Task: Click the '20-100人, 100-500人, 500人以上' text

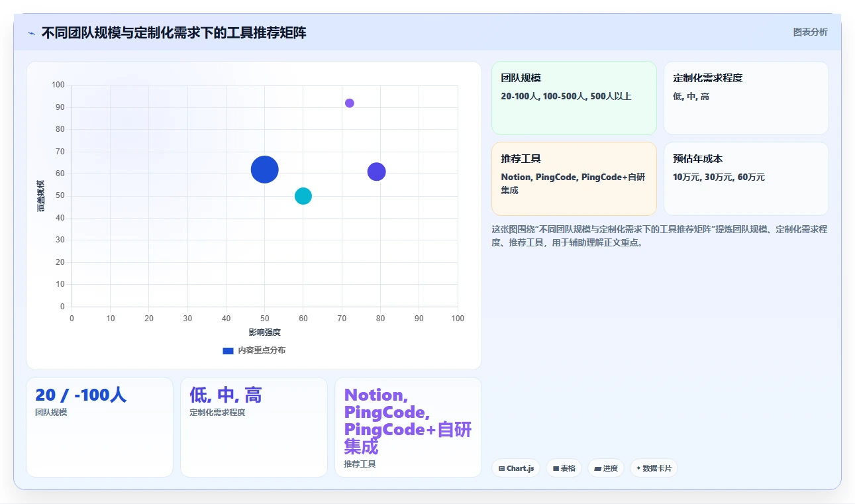Action: click(566, 97)
